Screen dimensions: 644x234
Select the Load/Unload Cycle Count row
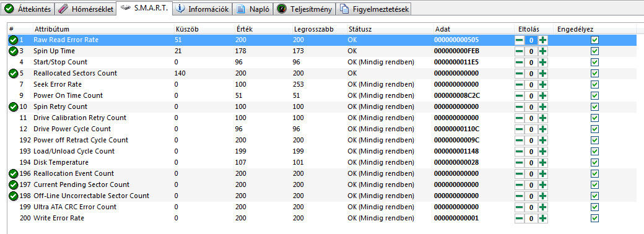point(322,151)
